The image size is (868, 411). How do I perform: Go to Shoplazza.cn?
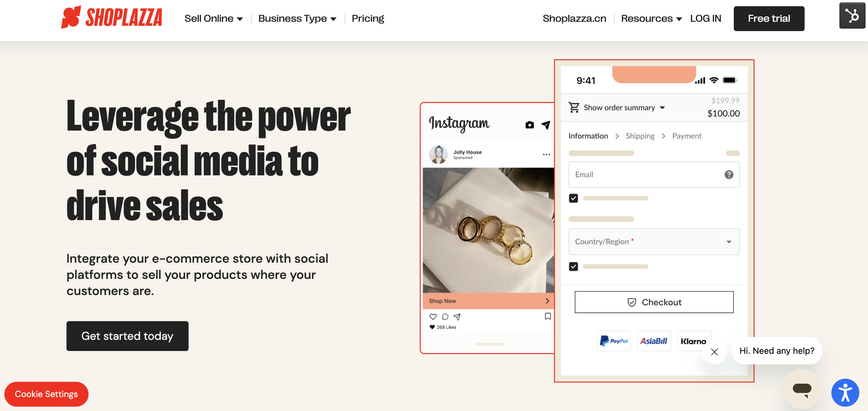(x=574, y=18)
